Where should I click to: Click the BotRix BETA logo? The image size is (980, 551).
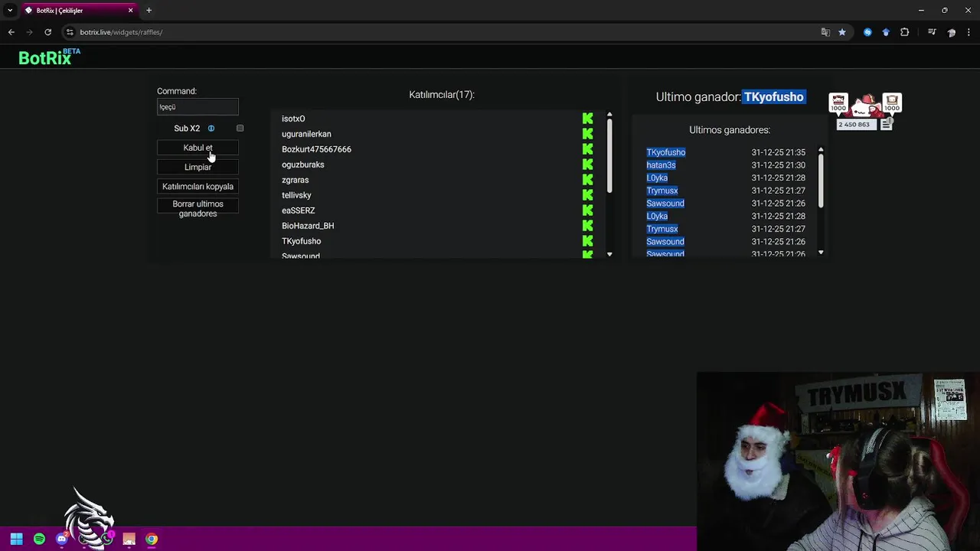(x=49, y=57)
